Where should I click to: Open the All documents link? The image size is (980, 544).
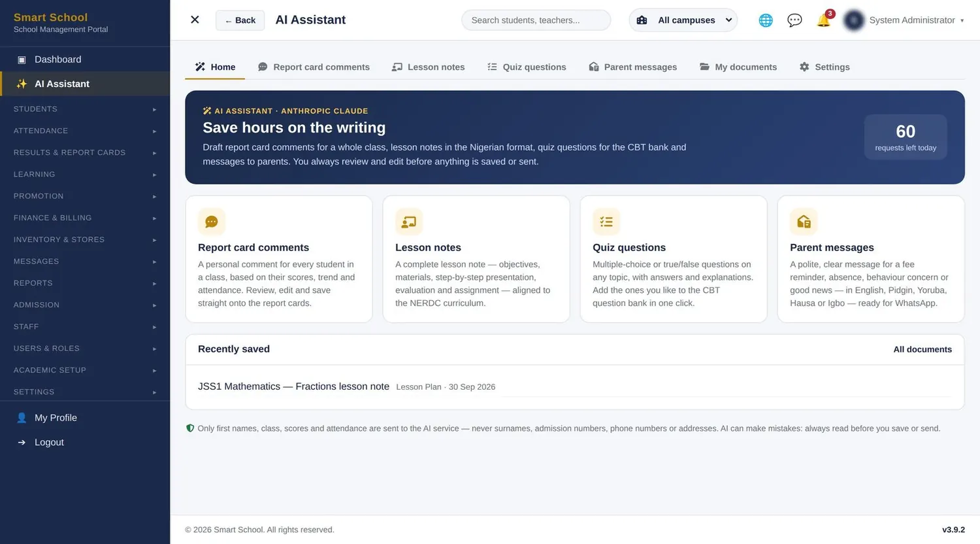[x=923, y=349]
